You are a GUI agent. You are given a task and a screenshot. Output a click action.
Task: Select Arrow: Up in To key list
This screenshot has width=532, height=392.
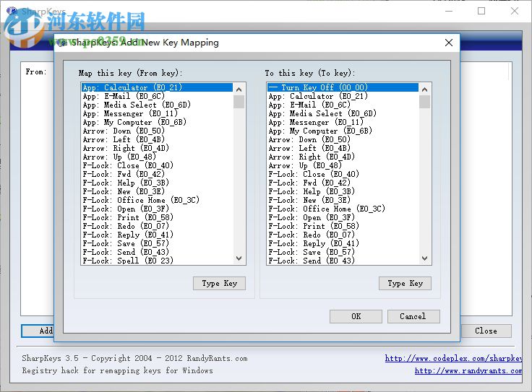[343, 165]
